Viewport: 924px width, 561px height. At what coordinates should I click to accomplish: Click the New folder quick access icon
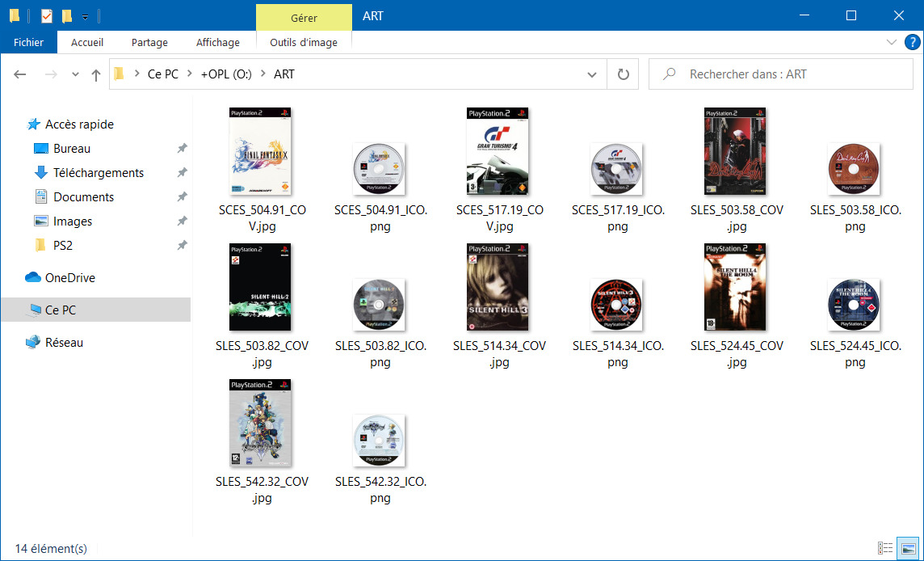point(66,16)
